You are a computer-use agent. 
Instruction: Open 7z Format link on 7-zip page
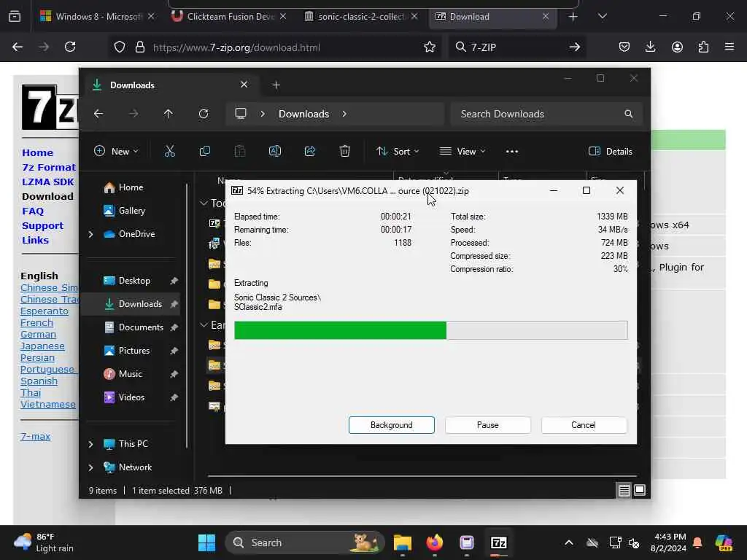click(49, 167)
